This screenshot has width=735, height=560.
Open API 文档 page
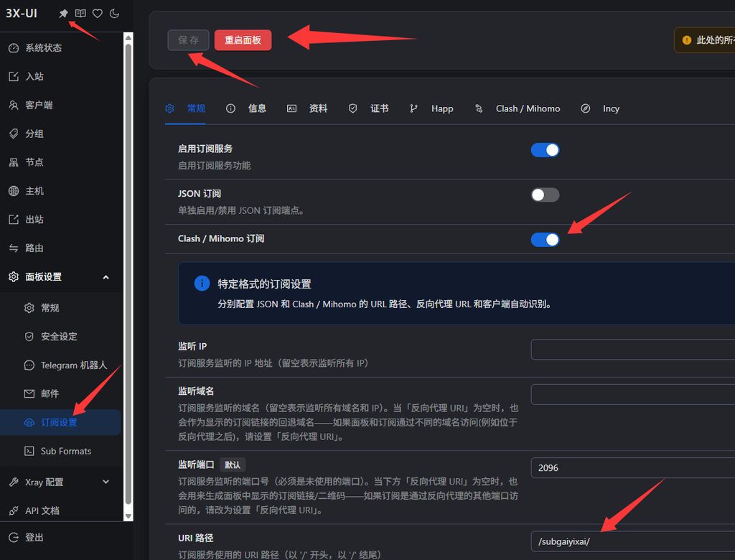[x=61, y=510]
